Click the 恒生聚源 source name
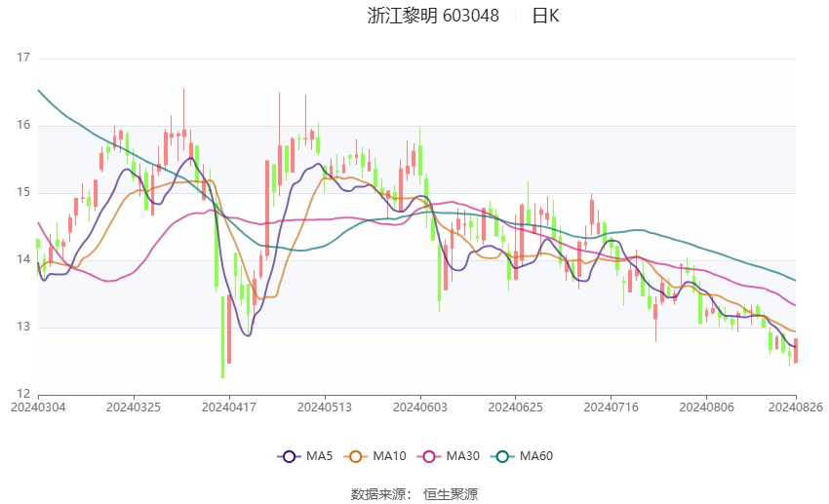 point(451,494)
